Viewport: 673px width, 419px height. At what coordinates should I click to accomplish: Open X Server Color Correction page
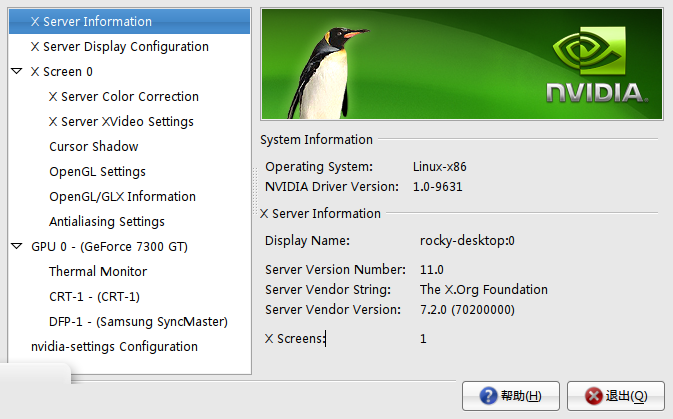pos(124,97)
